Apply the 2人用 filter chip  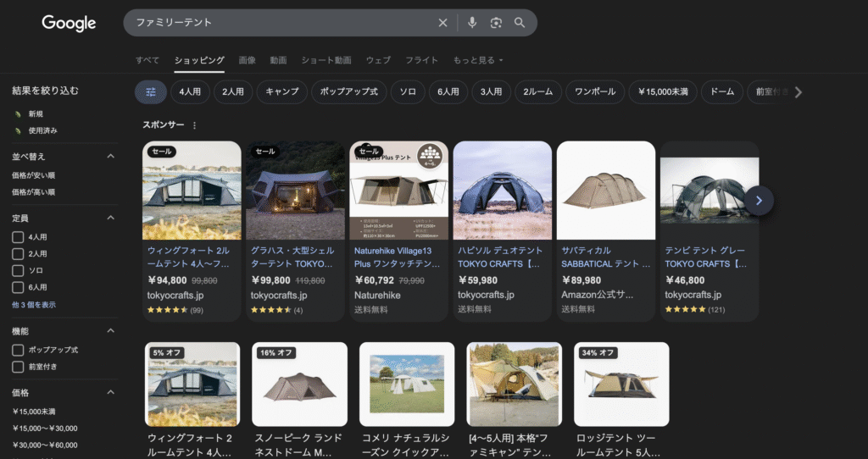pyautogui.click(x=233, y=92)
